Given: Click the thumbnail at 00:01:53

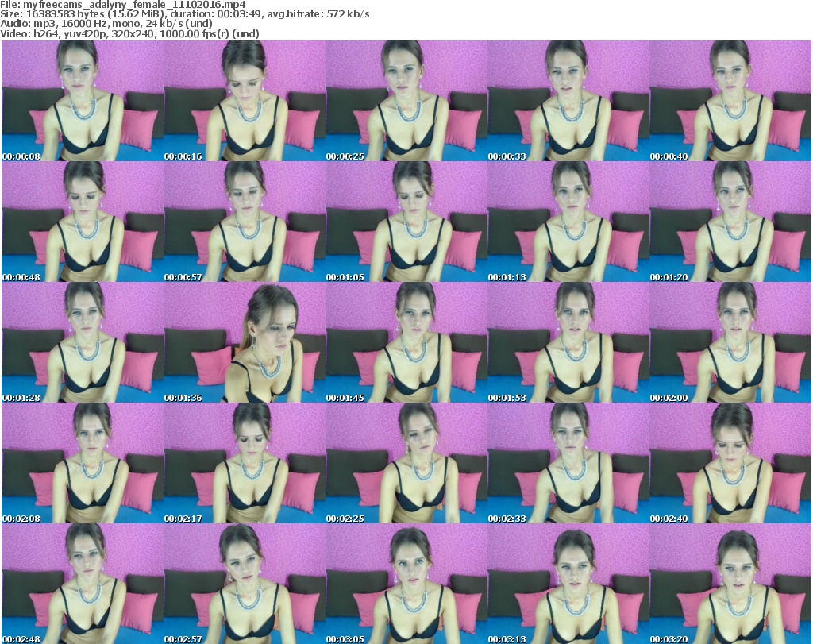Looking at the screenshot, I should pos(568,343).
